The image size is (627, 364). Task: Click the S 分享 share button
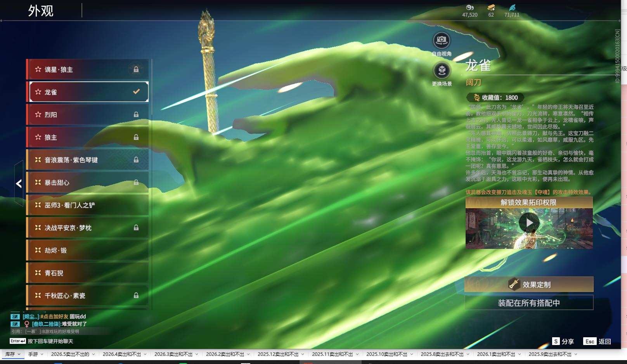(563, 342)
